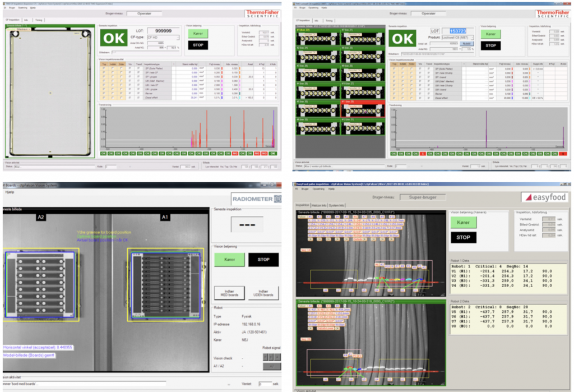Click the Horisontal vinkel (acceptabel) overlay text
574x392 pixels.
coord(38,347)
